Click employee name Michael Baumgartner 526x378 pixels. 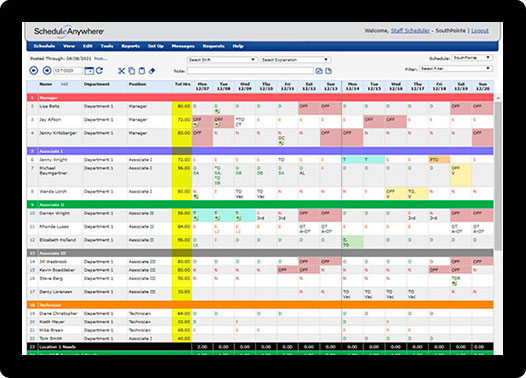pos(53,171)
